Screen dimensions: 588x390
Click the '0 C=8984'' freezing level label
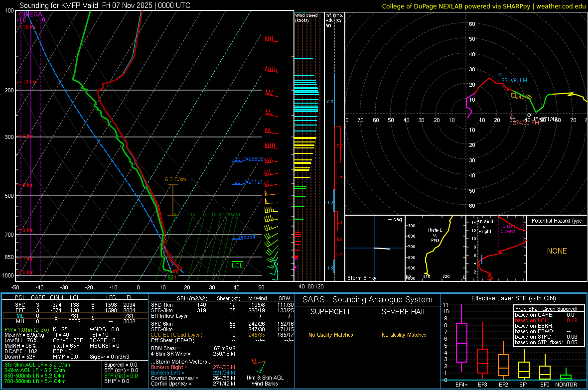(244, 237)
